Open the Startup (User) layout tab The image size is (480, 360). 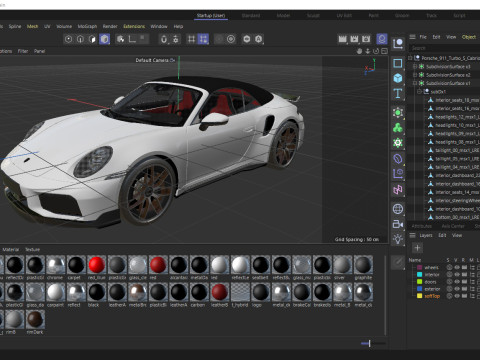point(211,16)
